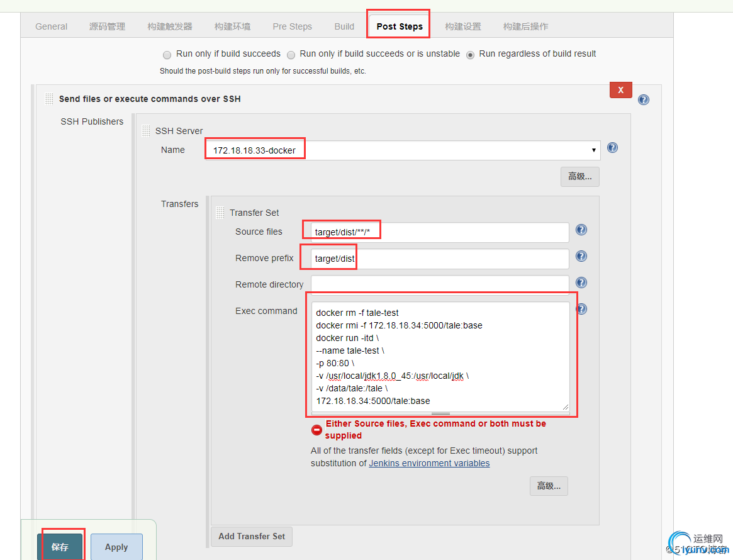Viewport: 733px width, 560px height.
Task: Switch to the Build tab
Action: (344, 26)
